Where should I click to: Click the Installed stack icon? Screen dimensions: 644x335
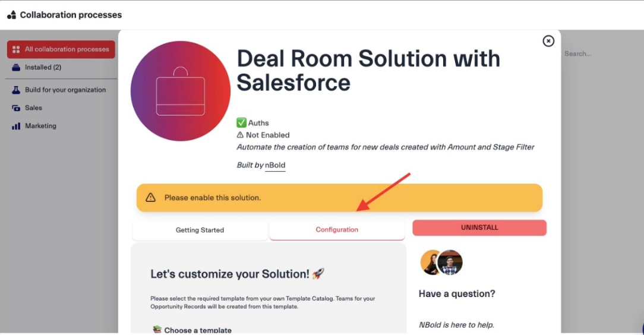pyautogui.click(x=16, y=68)
